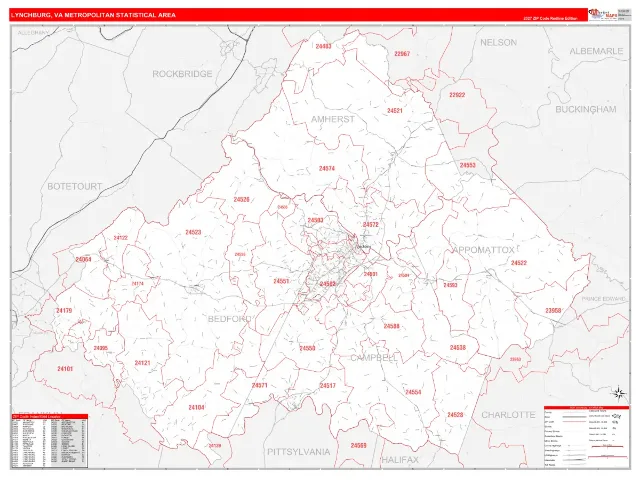Select ZIP code 24101
The width and height of the screenshot is (640, 480).
[x=65, y=369]
